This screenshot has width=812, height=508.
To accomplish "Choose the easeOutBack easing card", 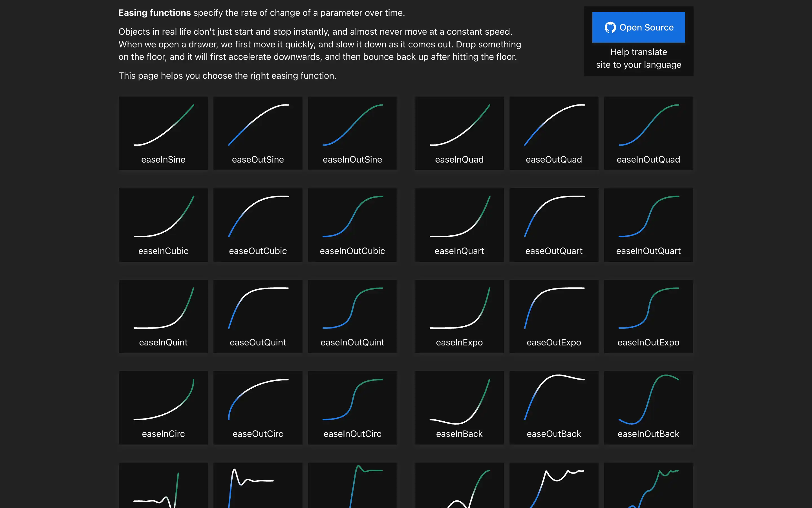I will (554, 408).
